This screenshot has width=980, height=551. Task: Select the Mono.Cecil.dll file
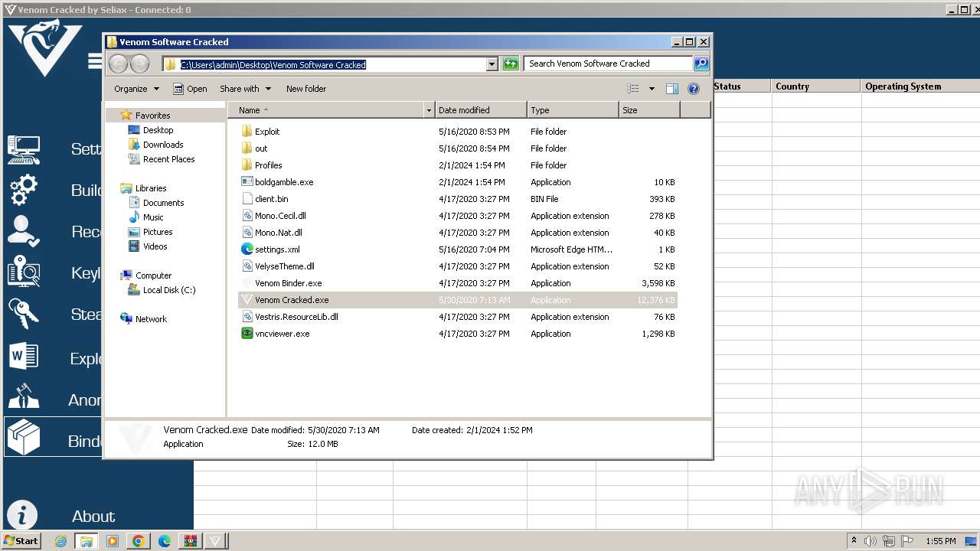(458, 216)
